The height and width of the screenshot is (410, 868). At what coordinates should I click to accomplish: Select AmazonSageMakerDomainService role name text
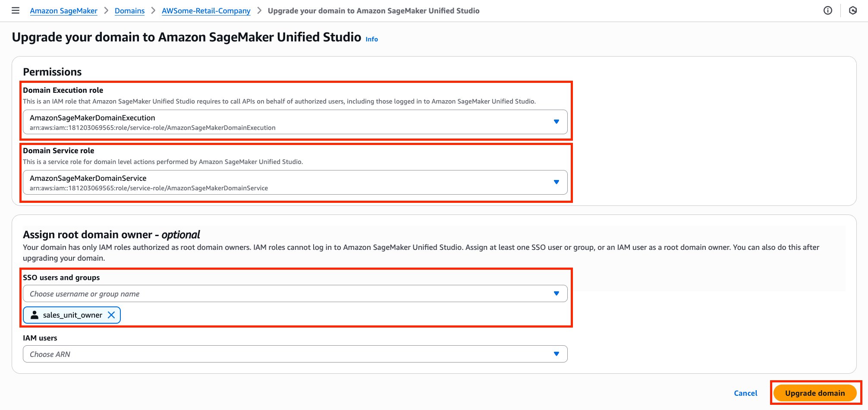pyautogui.click(x=88, y=178)
